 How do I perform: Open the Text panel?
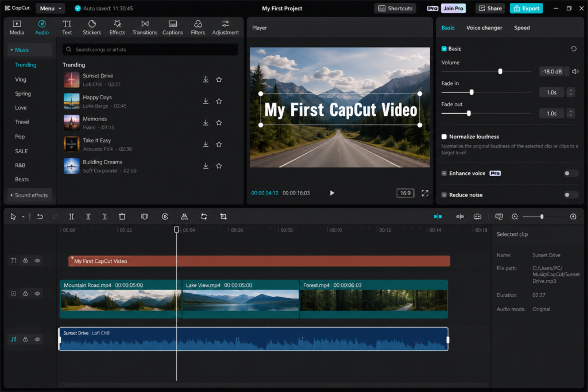click(x=67, y=28)
